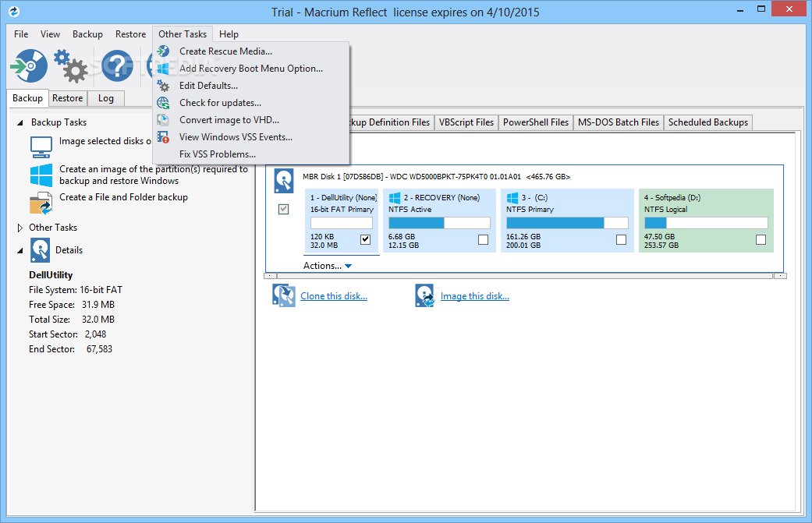Close the Other Tasks menu header
Image resolution: width=812 pixels, height=523 pixels.
tap(183, 34)
